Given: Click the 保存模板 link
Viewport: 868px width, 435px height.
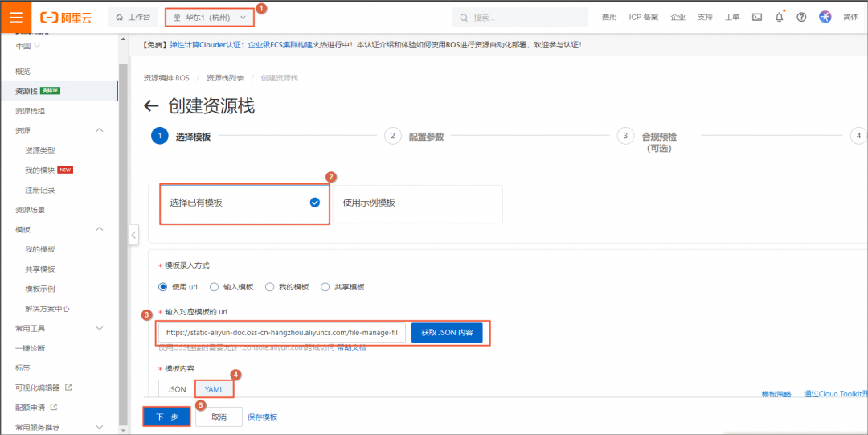Looking at the screenshot, I should point(262,417).
